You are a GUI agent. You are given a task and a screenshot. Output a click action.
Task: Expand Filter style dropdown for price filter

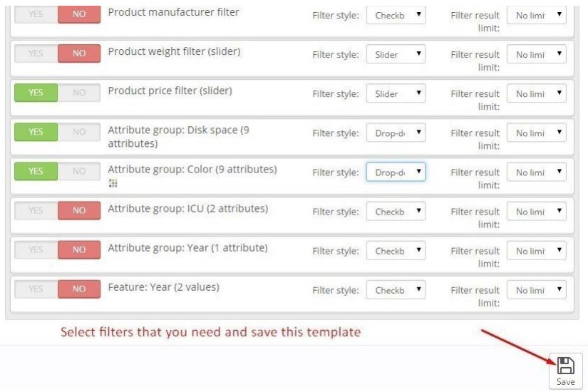(x=396, y=93)
